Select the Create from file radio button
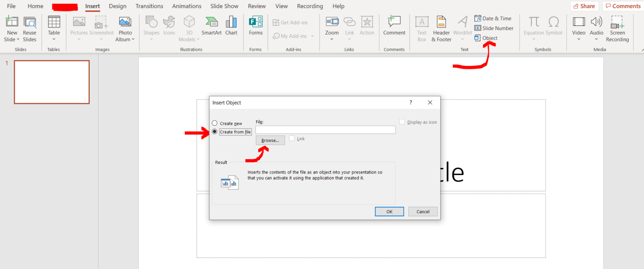Viewport: 644px width, 269px height. pyautogui.click(x=214, y=131)
